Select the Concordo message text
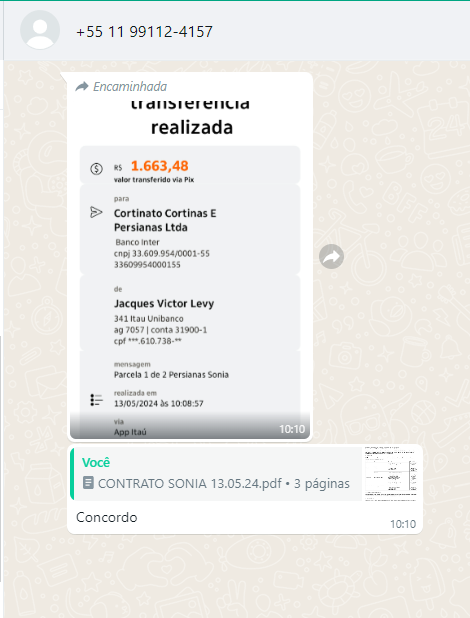The image size is (470, 618). click(x=106, y=517)
